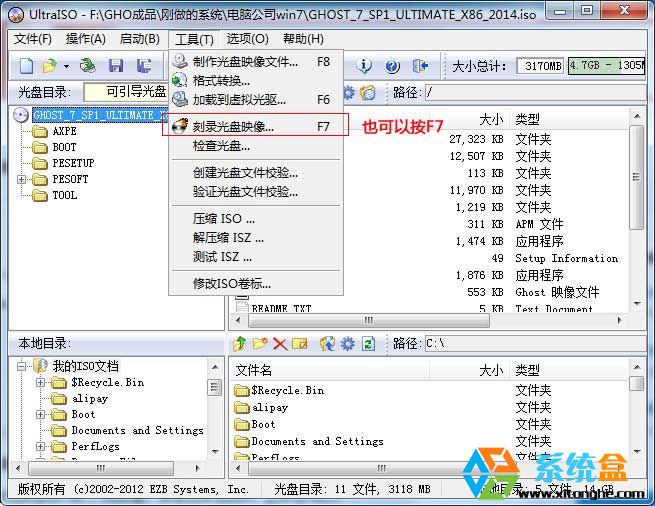Expand the PESOFT folder tree node
The width and height of the screenshot is (655, 506).
tap(22, 179)
